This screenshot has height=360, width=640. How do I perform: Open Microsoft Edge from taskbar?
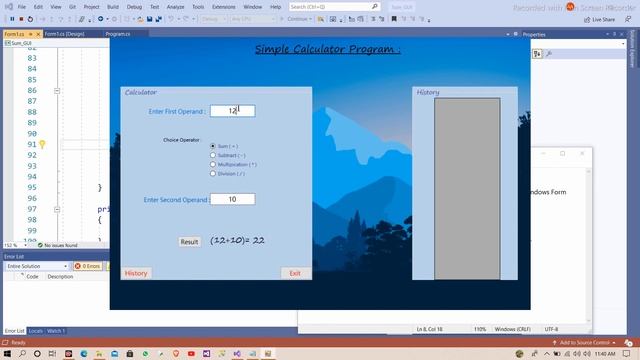(x=84, y=353)
